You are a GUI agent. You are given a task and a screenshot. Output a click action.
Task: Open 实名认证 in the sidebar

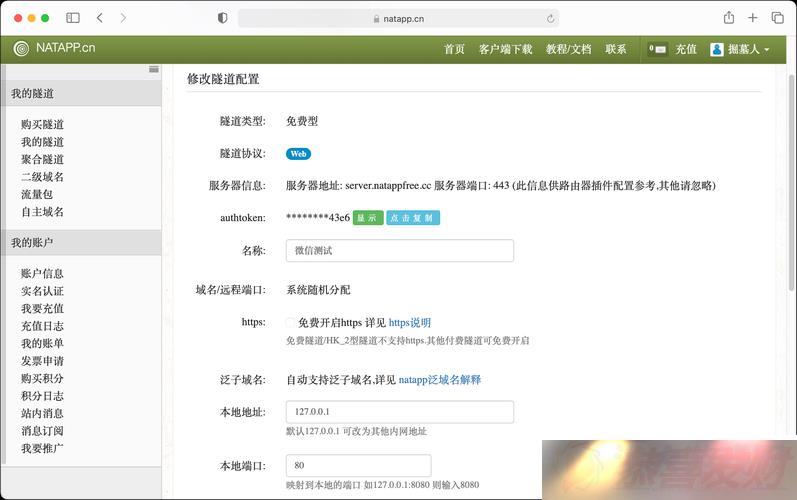coord(42,291)
